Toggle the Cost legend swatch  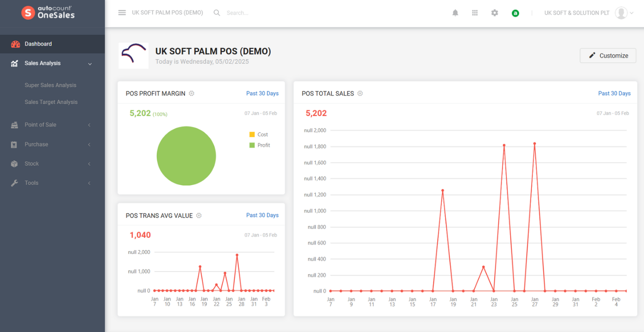coord(252,135)
